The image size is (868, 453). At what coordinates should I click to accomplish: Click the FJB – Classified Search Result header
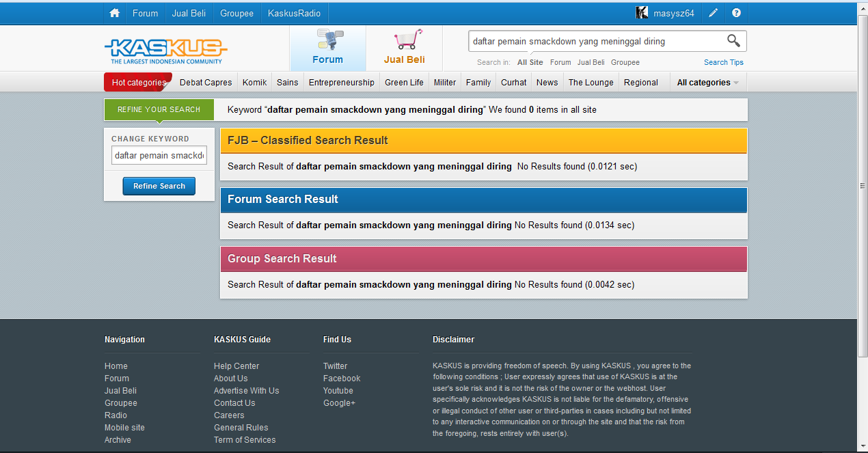(483, 141)
